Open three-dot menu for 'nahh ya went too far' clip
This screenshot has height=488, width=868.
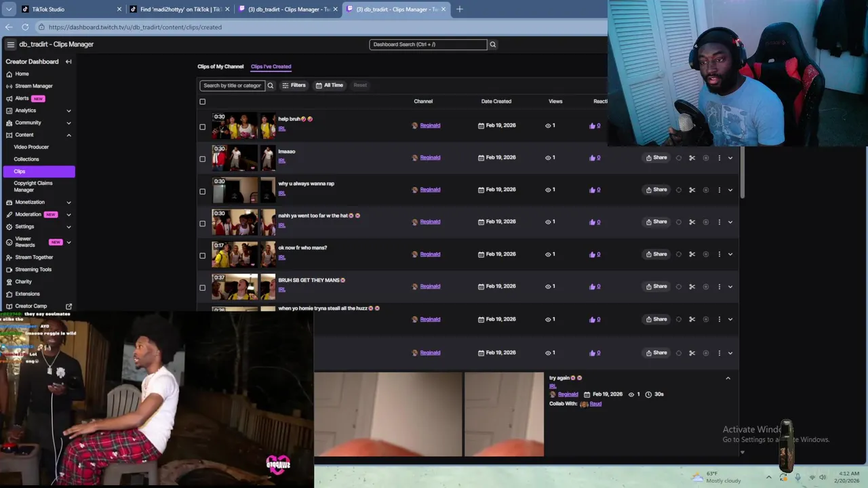pos(719,222)
